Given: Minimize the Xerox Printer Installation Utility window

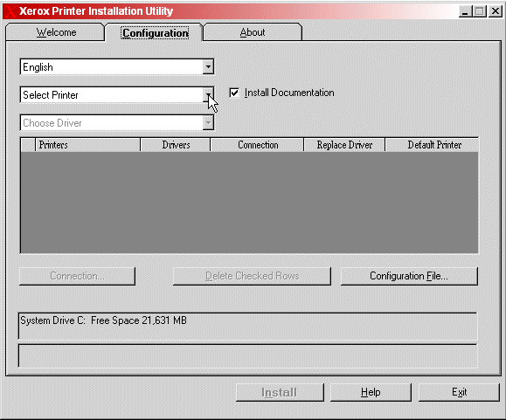Looking at the screenshot, I should [x=465, y=11].
